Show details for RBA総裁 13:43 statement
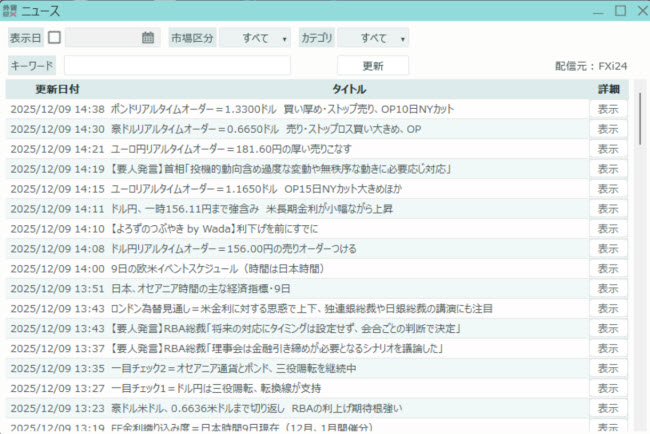Image resolution: width=650 pixels, height=434 pixels. click(x=608, y=329)
